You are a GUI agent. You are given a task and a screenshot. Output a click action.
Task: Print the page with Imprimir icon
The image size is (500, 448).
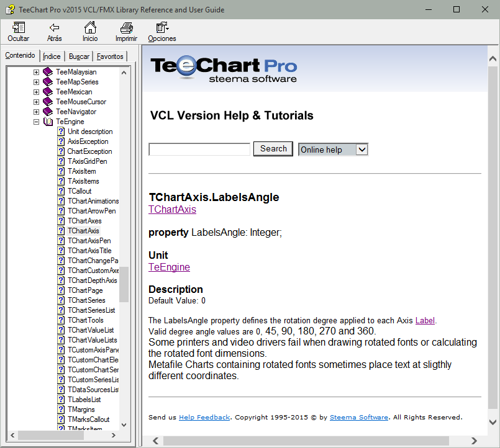point(126,28)
